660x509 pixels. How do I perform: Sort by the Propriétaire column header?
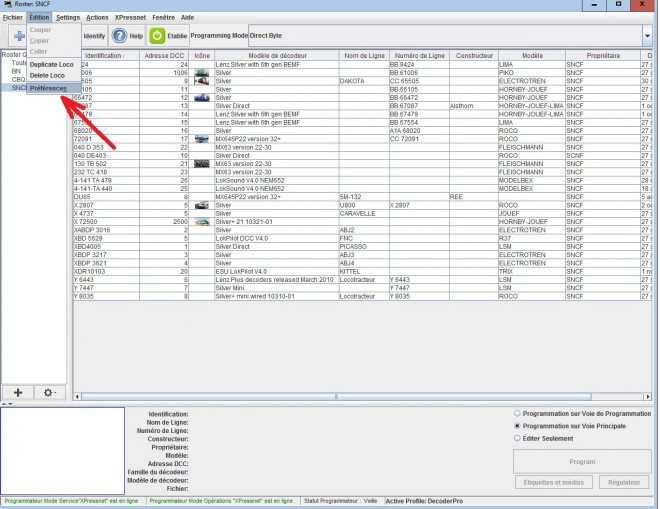coord(603,56)
